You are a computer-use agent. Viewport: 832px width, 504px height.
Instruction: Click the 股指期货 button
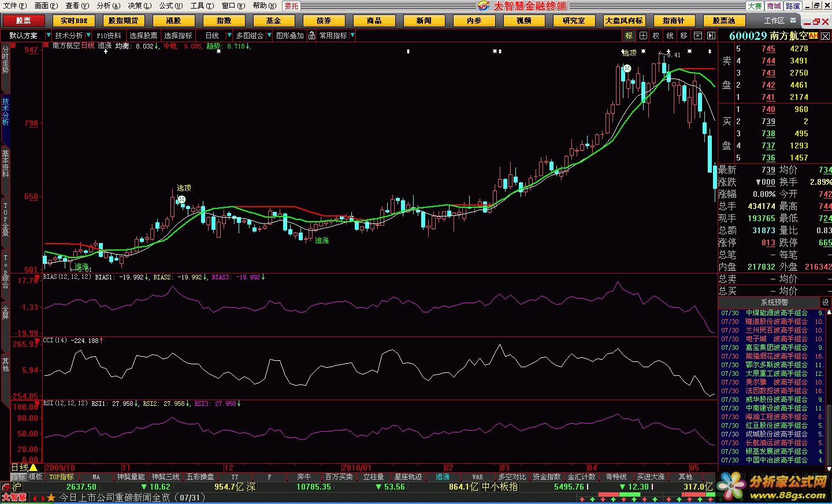tap(124, 20)
